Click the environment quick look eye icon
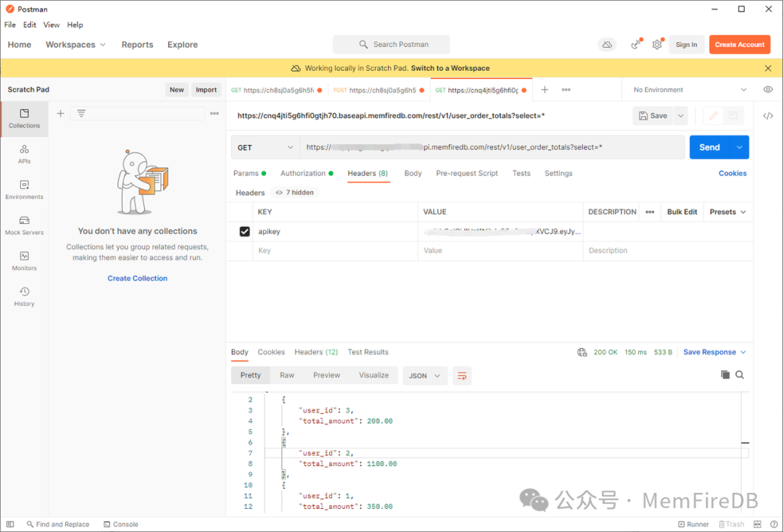Screen dimensions: 783x532 (768, 90)
